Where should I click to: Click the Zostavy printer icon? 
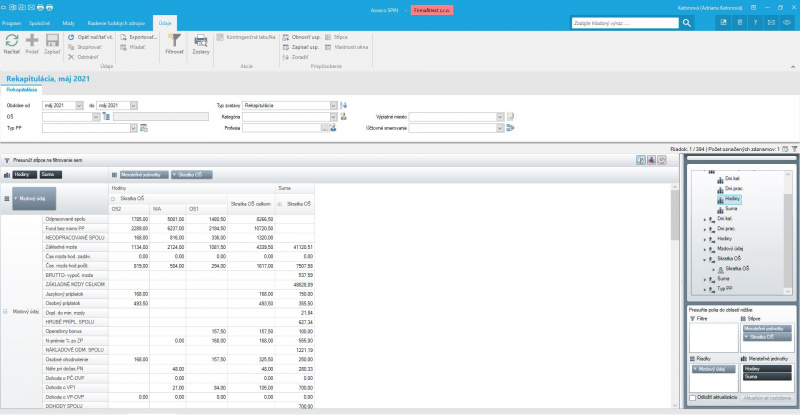click(x=200, y=42)
